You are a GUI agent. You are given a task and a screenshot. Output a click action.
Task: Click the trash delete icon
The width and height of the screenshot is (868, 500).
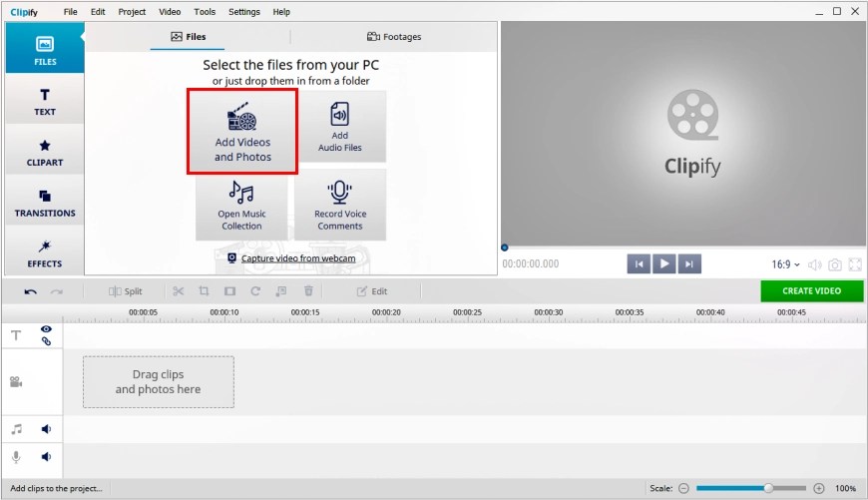pyautogui.click(x=308, y=291)
